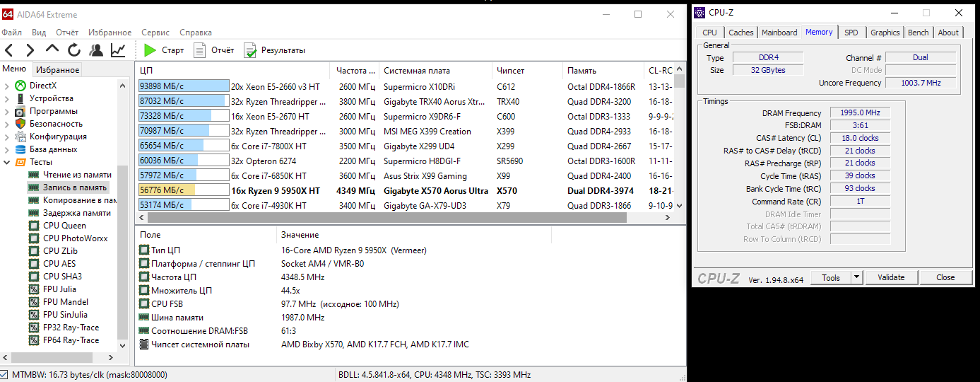Start benchmark with green Старт button
Screen dimensions: 980x382
164,50
